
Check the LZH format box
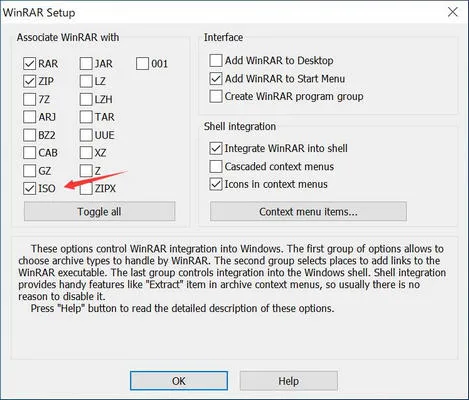(x=86, y=99)
